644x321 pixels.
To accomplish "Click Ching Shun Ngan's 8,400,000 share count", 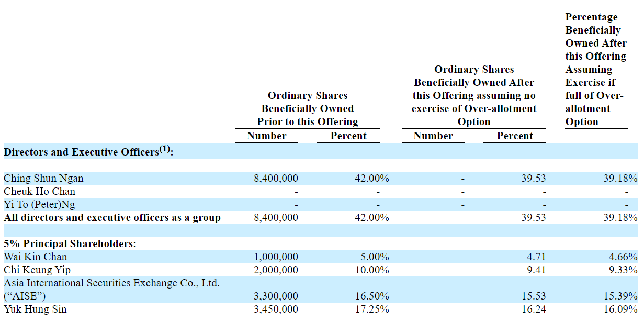I will pos(276,178).
